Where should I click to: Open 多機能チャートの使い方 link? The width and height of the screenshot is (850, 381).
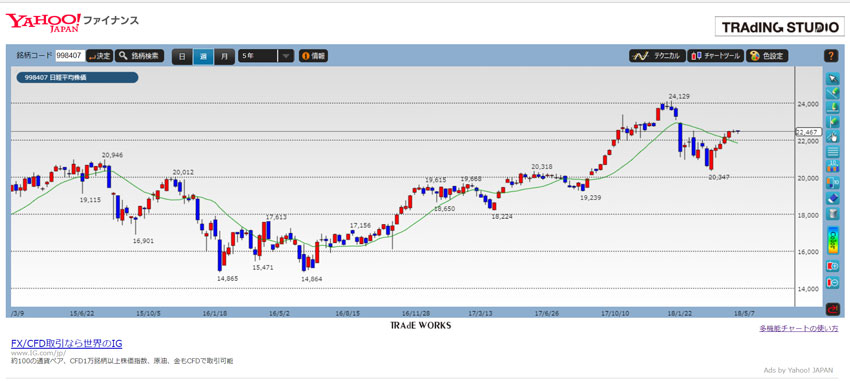tap(799, 328)
